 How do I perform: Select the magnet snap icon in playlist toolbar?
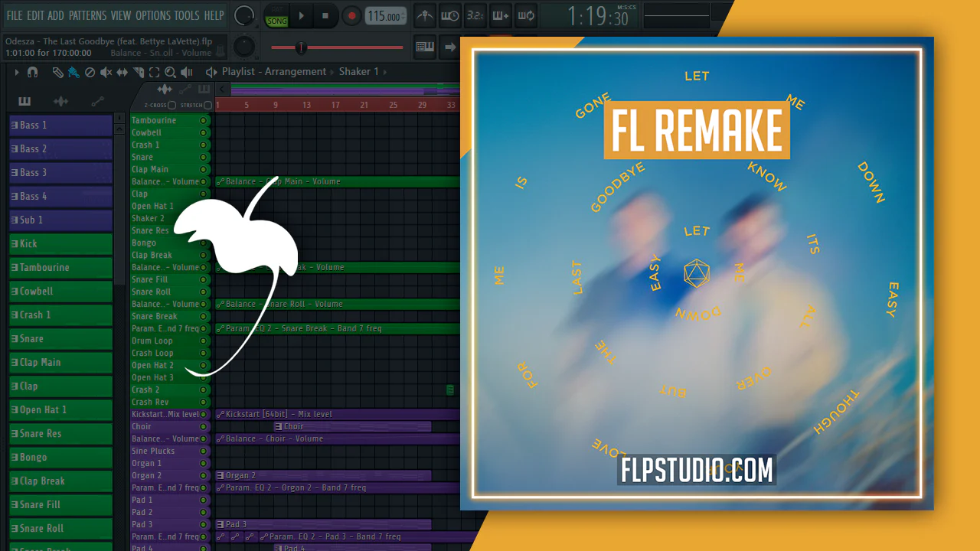[32, 72]
